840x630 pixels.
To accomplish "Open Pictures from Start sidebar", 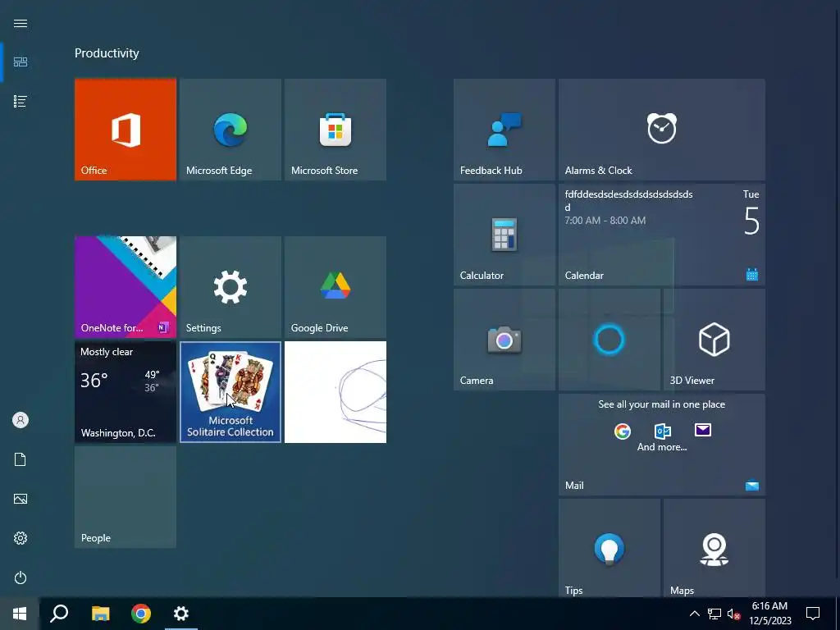I will click(x=21, y=499).
